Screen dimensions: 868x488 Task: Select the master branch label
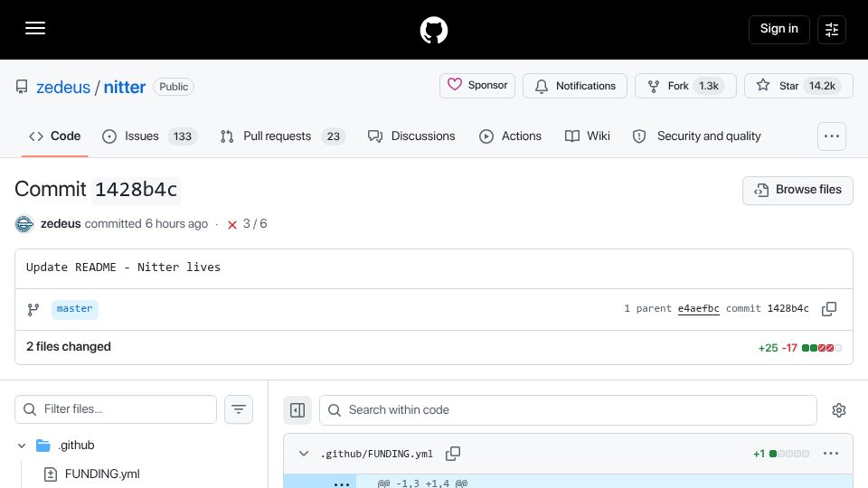[x=75, y=309]
